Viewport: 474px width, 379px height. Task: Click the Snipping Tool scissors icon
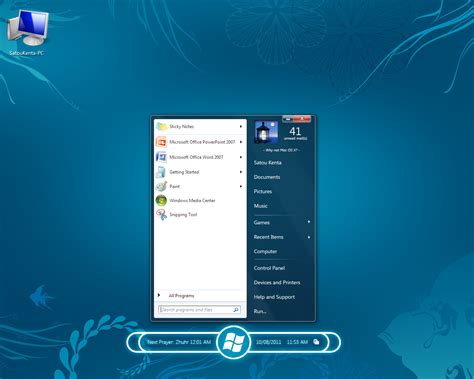tap(161, 214)
